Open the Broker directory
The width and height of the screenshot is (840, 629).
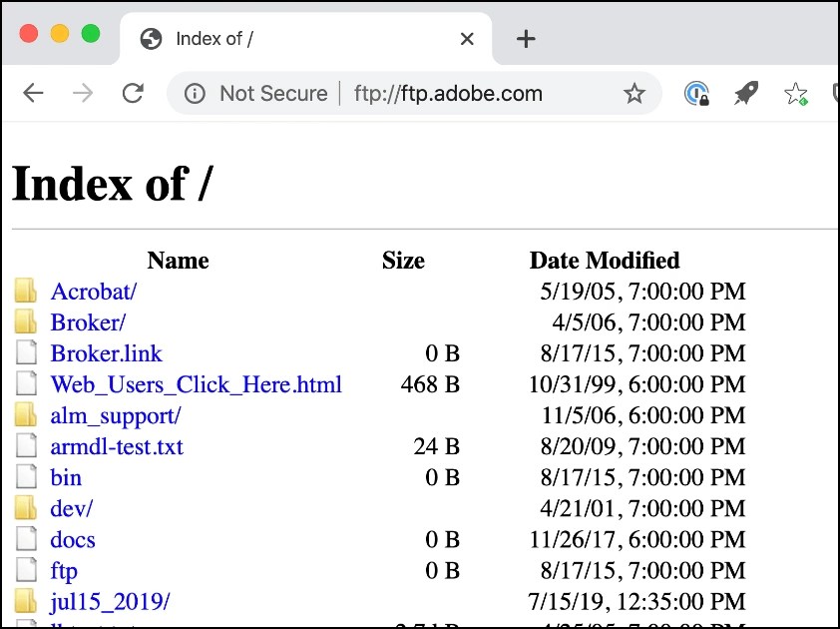pos(86,321)
